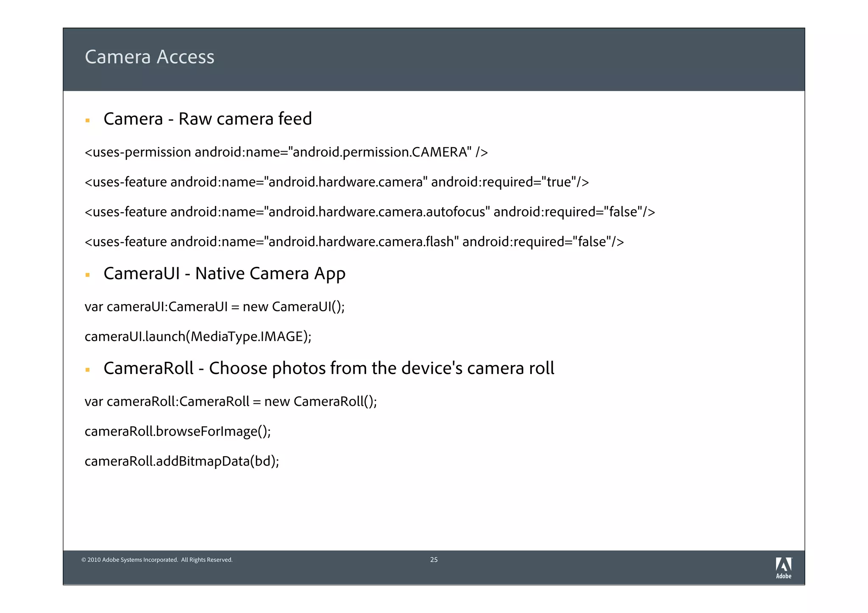This screenshot has width=868, height=613.
Task: Click the camera.autofocus uses-feature line
Action: coord(370,212)
